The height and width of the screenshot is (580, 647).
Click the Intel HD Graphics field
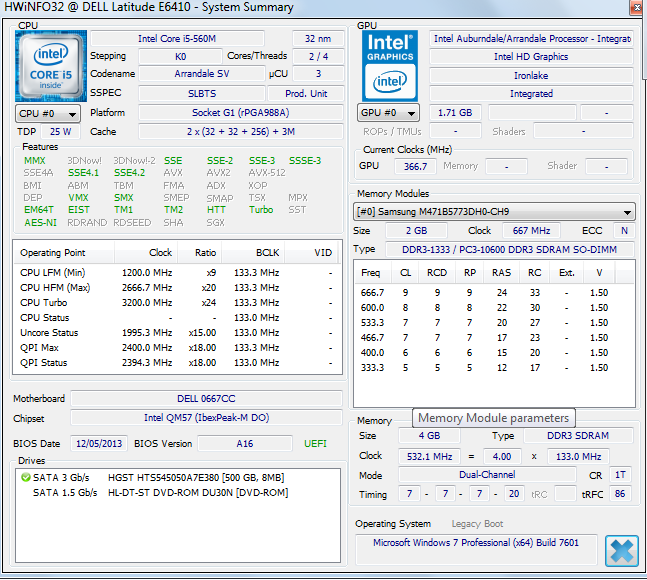[x=531, y=57]
